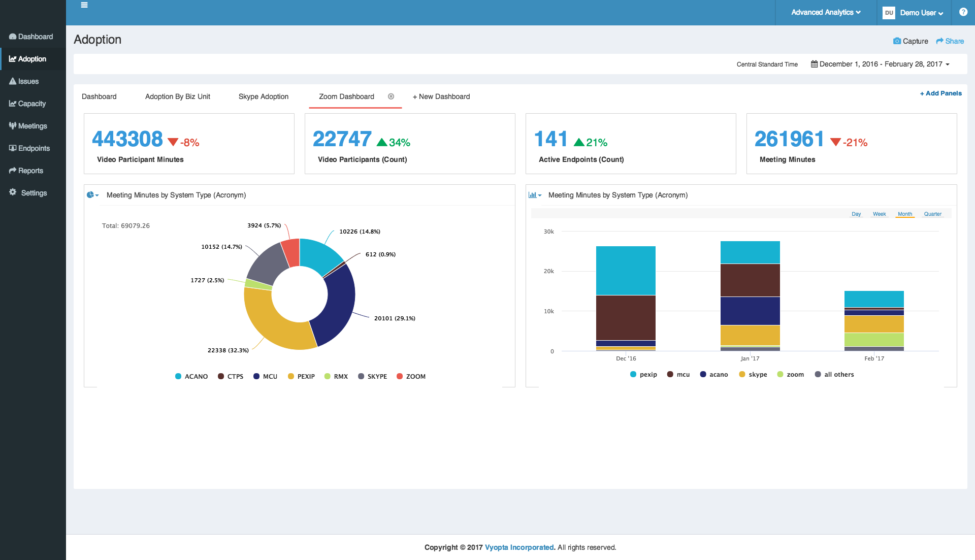Click the Feb '17 zoom bar segment

[x=874, y=339]
